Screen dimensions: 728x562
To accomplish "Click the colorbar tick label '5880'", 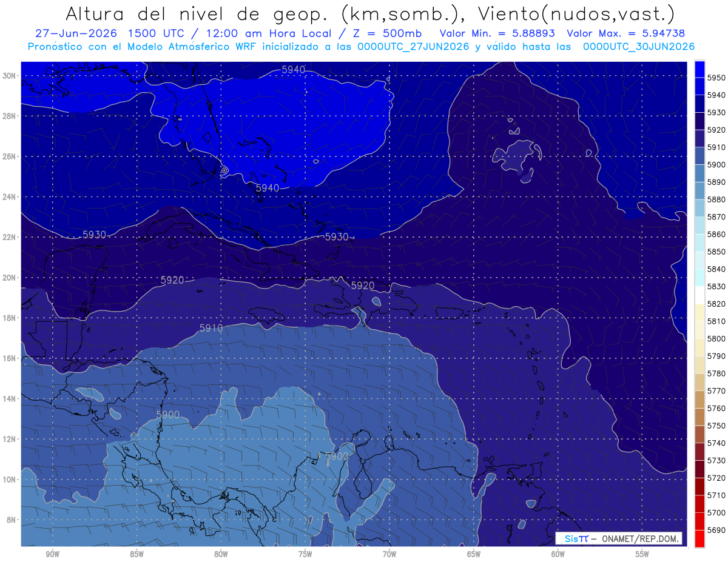I will [x=717, y=199].
